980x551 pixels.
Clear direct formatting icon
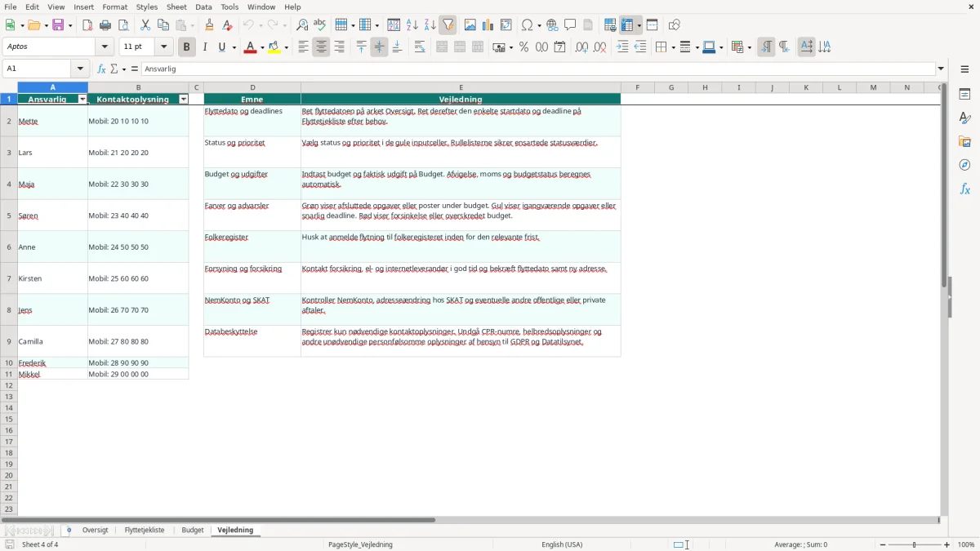(x=228, y=25)
